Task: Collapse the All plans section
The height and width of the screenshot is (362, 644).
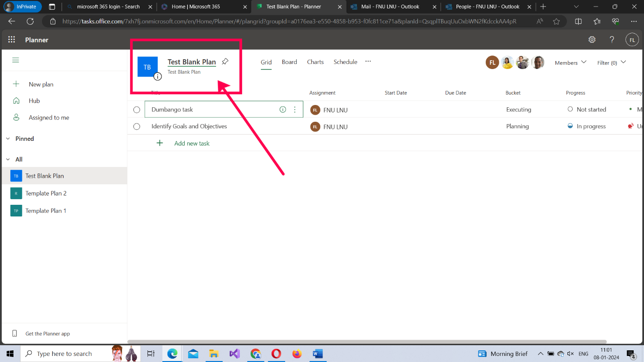Action: click(x=8, y=159)
